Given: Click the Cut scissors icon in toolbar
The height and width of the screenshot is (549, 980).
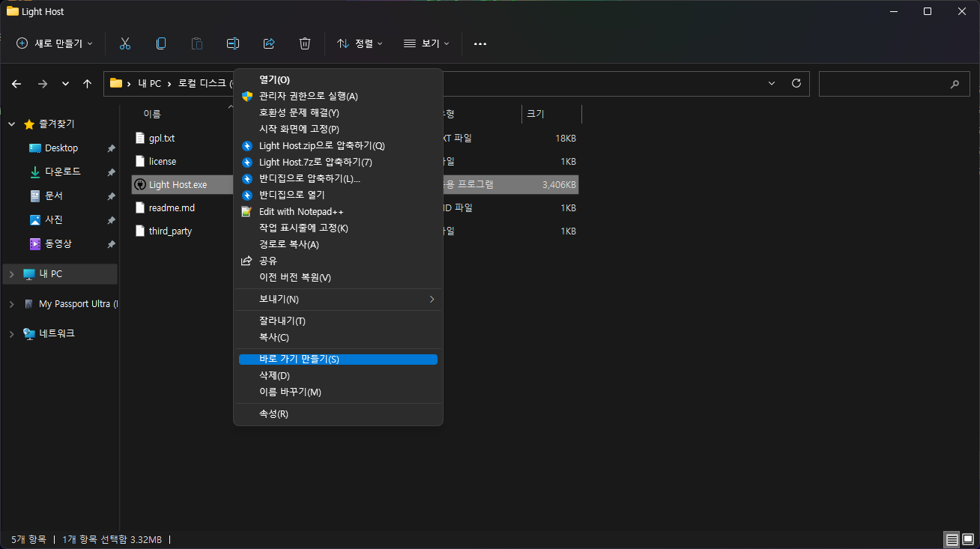Looking at the screenshot, I should coord(125,43).
